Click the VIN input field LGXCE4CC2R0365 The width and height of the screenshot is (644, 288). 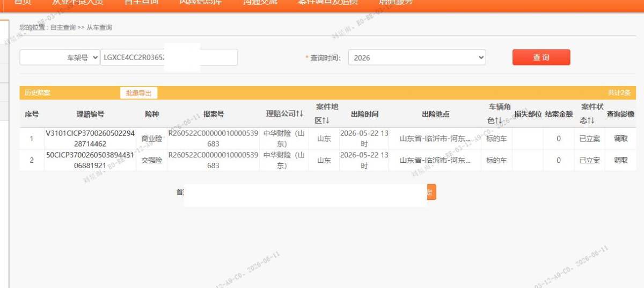[x=169, y=57]
